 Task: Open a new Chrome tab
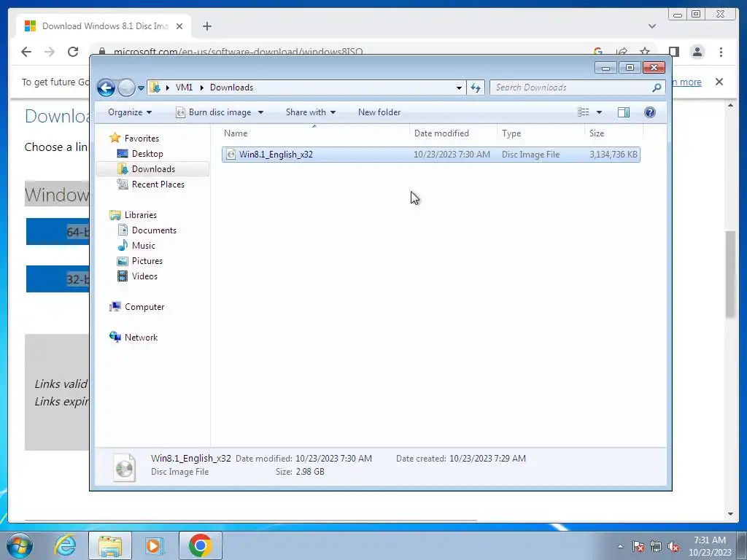tap(206, 26)
